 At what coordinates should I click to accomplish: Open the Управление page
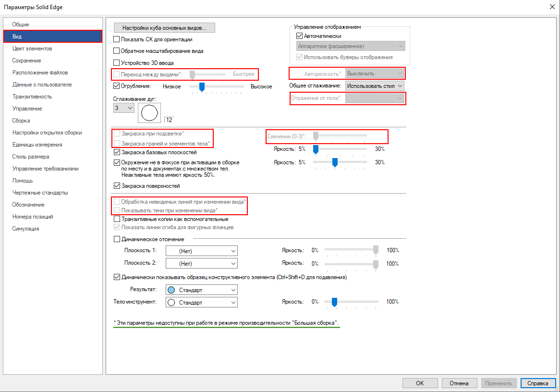(x=27, y=109)
